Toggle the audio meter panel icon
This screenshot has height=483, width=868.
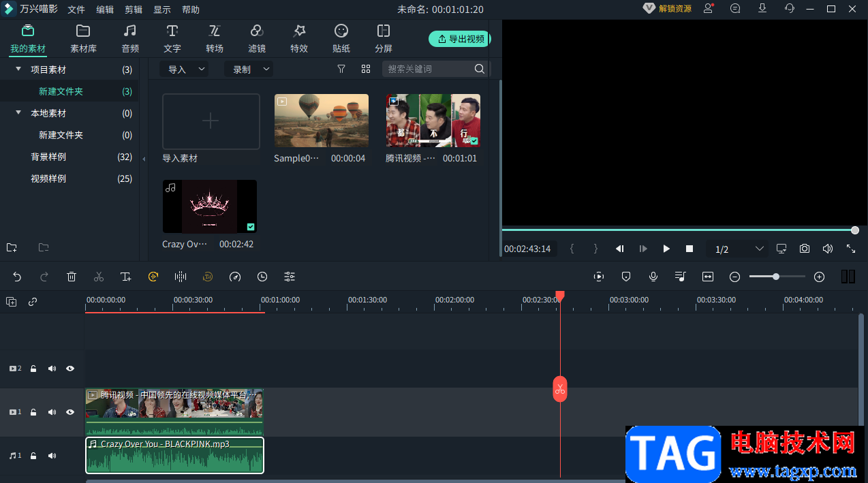(x=848, y=277)
